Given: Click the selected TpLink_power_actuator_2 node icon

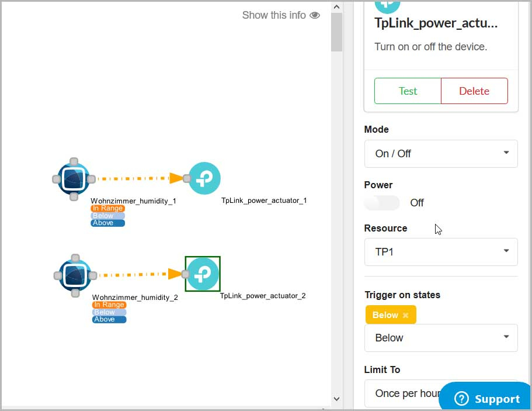Looking at the screenshot, I should click(203, 274).
